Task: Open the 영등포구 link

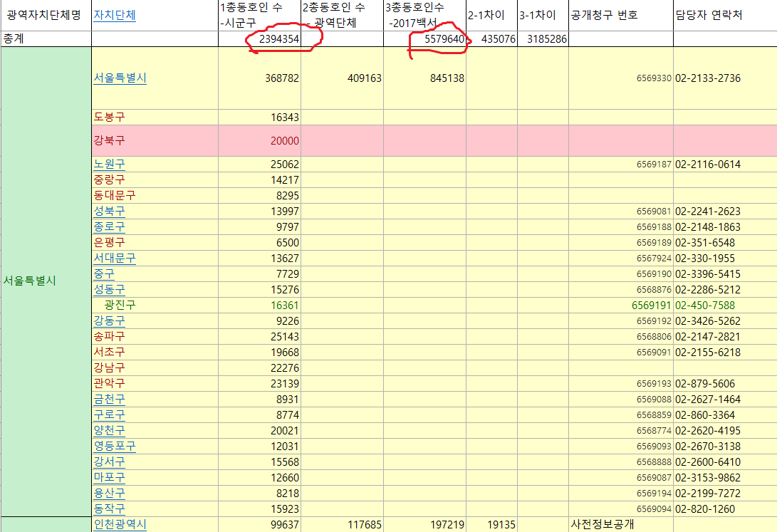Action: [x=114, y=447]
